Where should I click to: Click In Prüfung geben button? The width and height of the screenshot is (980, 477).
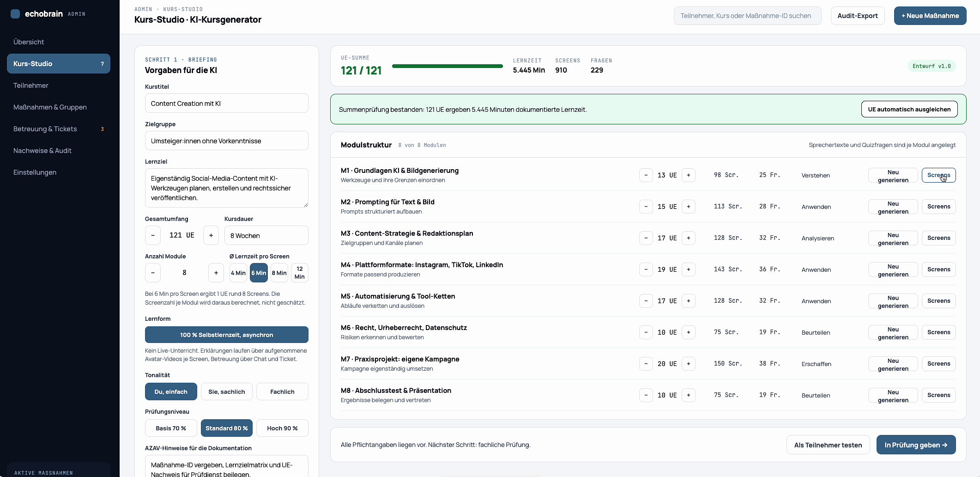click(x=916, y=445)
